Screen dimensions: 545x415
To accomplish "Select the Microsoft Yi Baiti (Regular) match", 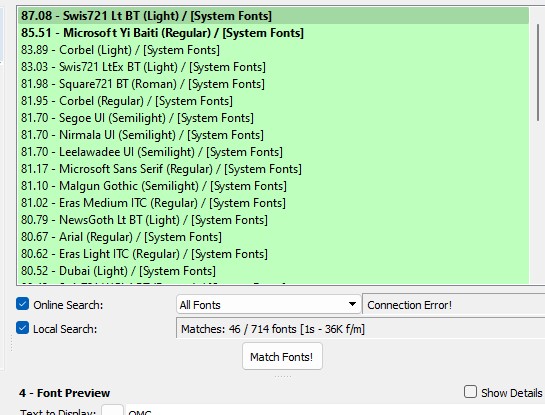I will [x=274, y=33].
